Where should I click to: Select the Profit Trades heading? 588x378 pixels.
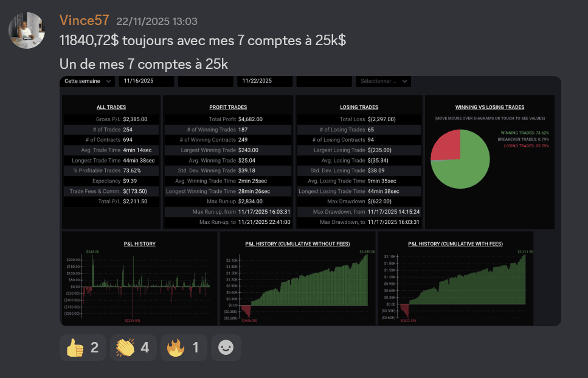click(x=228, y=107)
